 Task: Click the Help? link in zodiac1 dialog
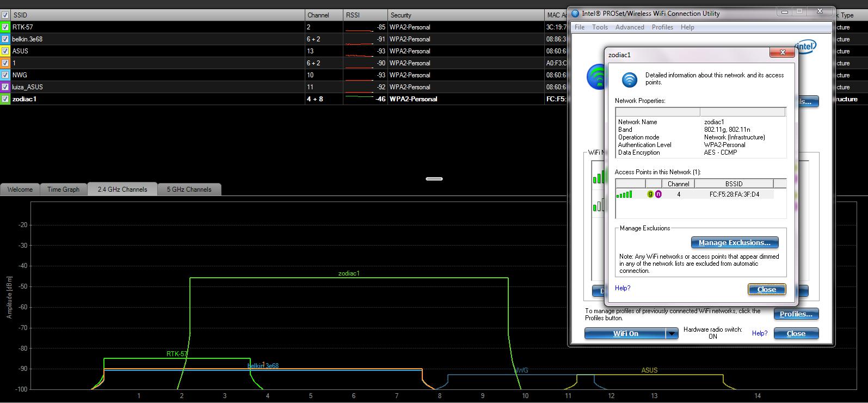coord(623,288)
